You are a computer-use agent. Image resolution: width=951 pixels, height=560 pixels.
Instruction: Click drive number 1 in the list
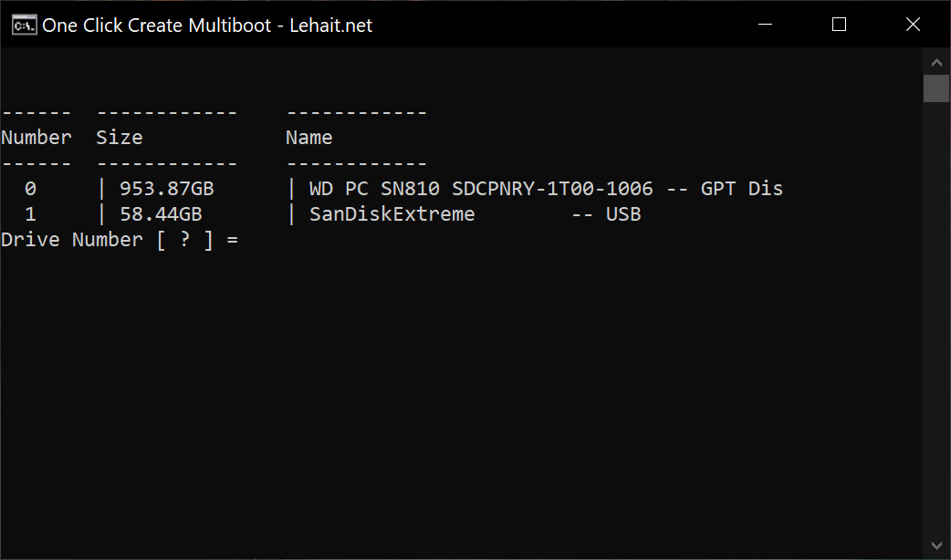(x=31, y=214)
